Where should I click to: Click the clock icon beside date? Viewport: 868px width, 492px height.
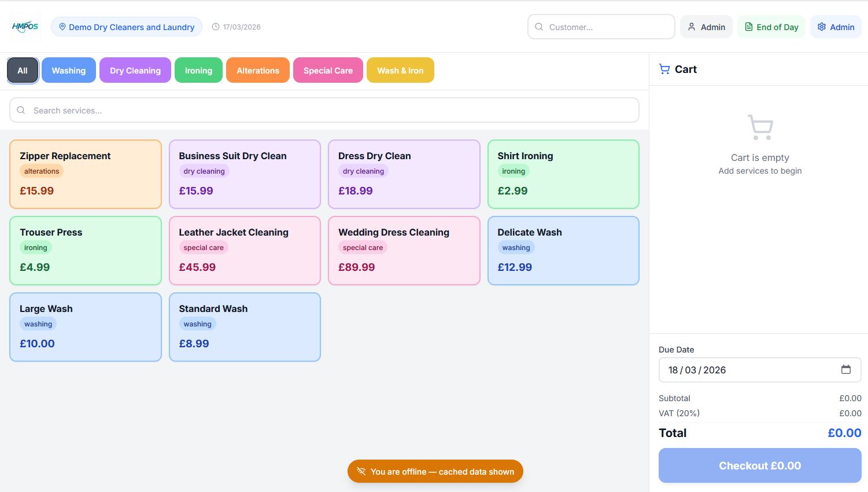point(216,27)
